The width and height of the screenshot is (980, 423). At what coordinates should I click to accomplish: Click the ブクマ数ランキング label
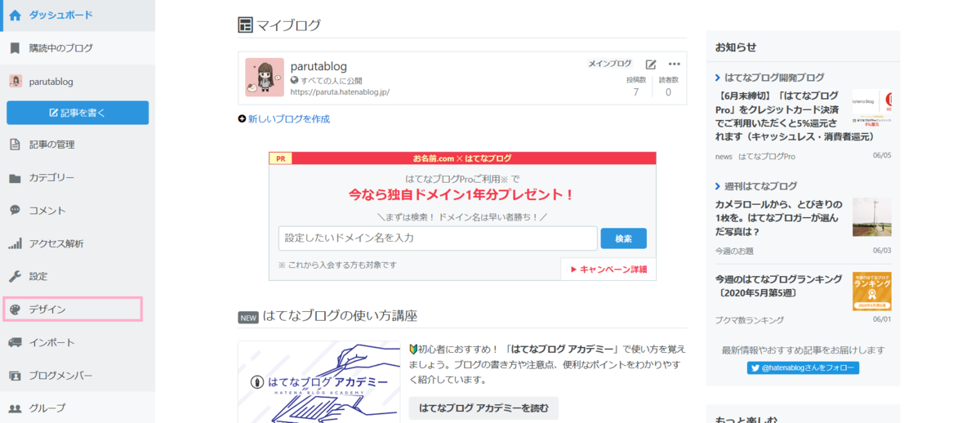(x=750, y=320)
